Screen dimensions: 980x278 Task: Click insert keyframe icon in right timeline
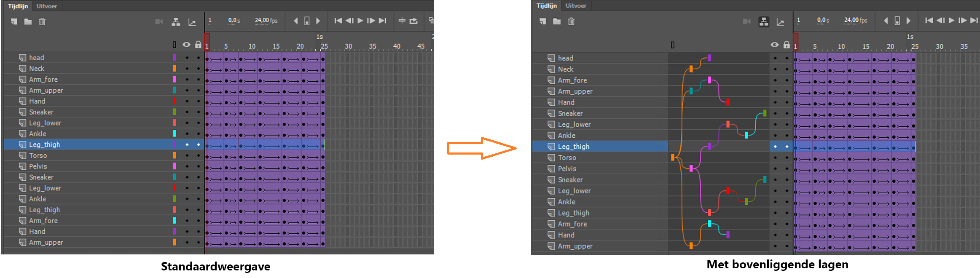pos(897,21)
